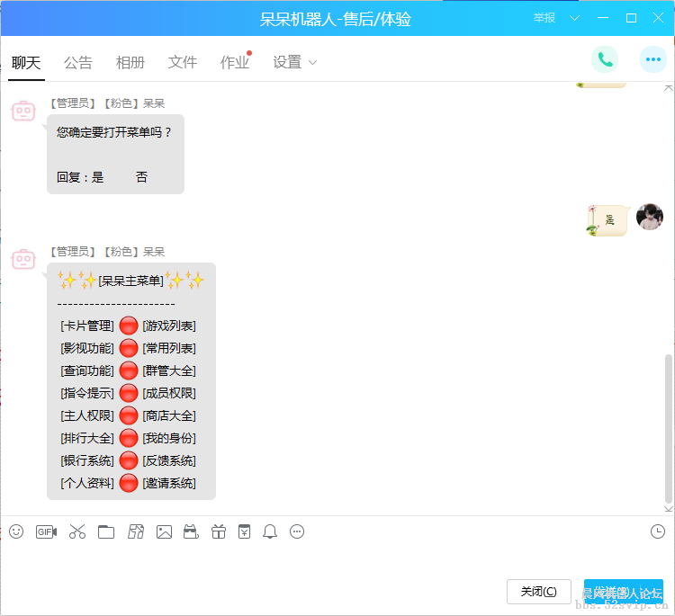Switch to the 聊天 tab

26,62
